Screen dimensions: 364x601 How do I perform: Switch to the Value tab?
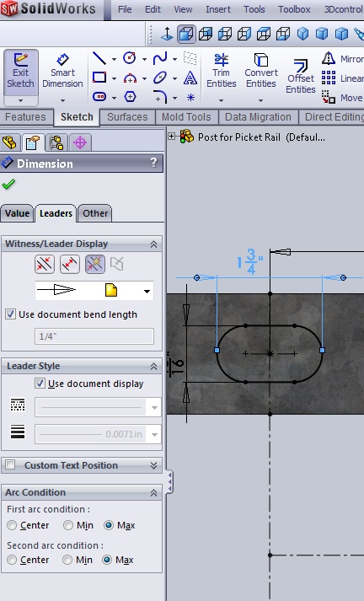click(x=17, y=213)
